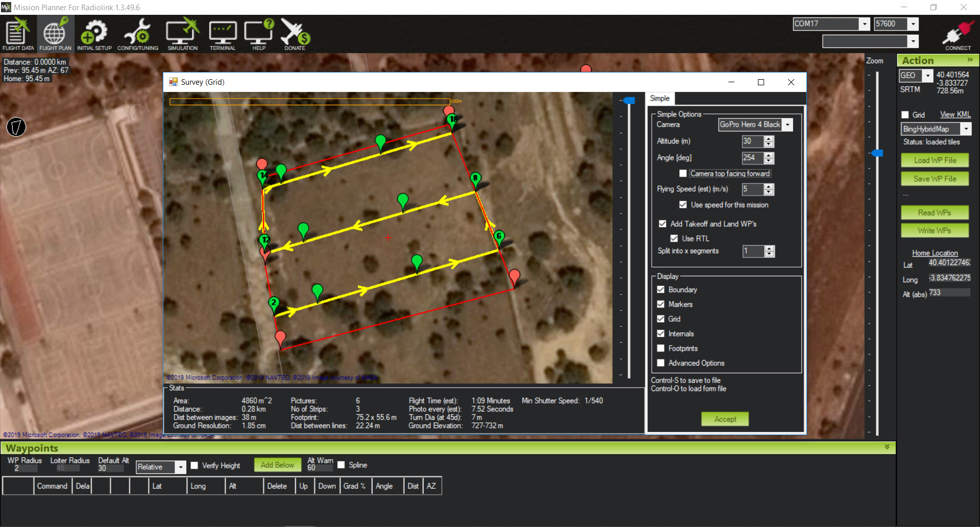This screenshot has height=527, width=980.
Task: Open the Camera model dropdown
Action: [x=788, y=125]
